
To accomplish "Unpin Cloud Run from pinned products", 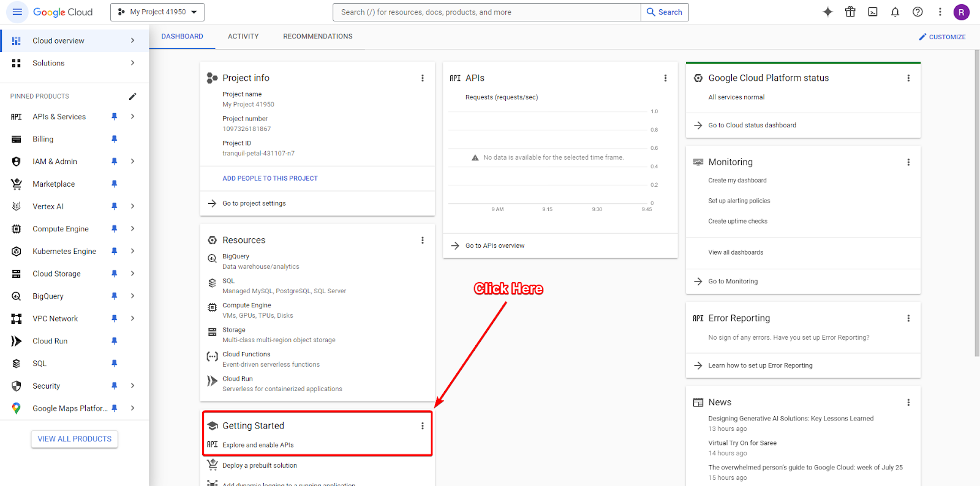I will pyautogui.click(x=114, y=341).
